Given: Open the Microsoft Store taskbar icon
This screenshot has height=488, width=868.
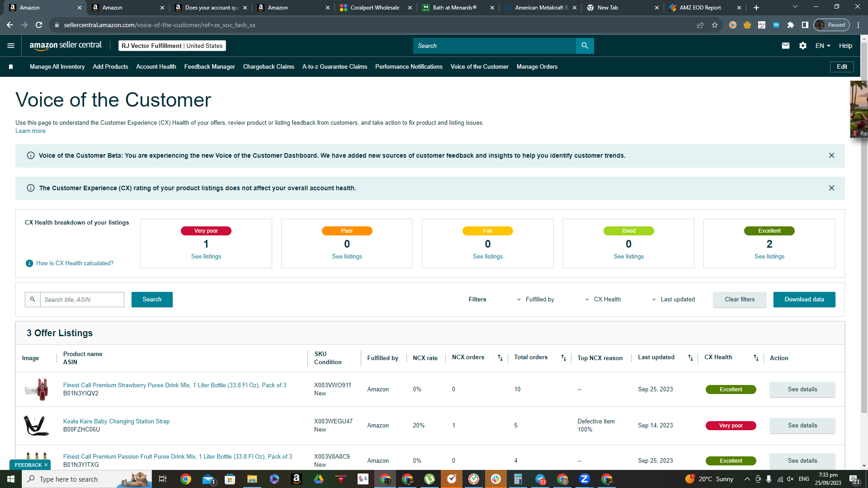Looking at the screenshot, I should tap(230, 479).
